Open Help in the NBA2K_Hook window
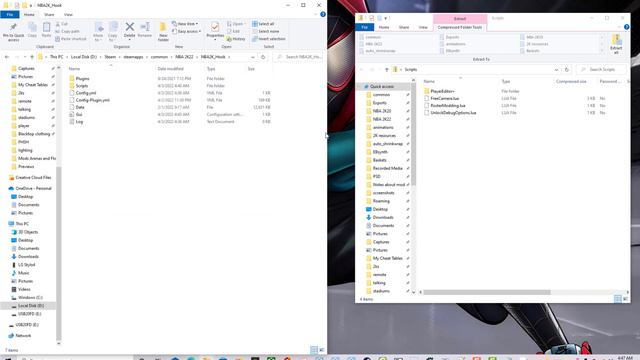The image size is (640, 360). tap(323, 14)
